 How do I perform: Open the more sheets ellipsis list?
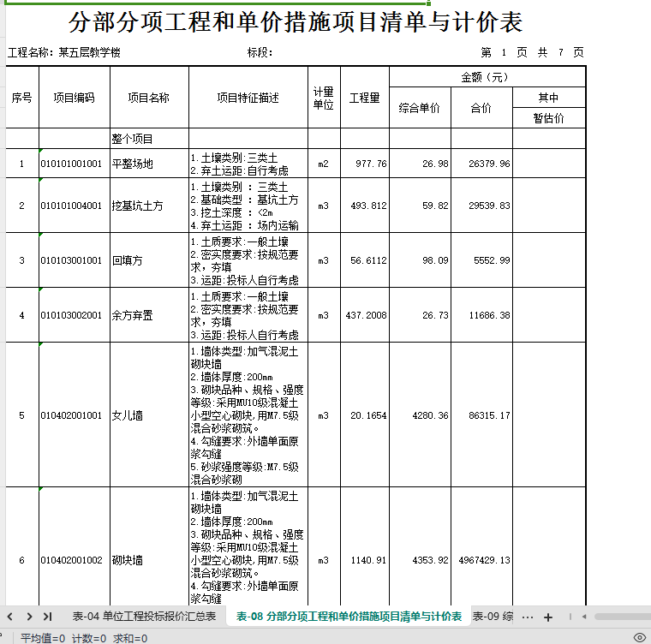528,617
